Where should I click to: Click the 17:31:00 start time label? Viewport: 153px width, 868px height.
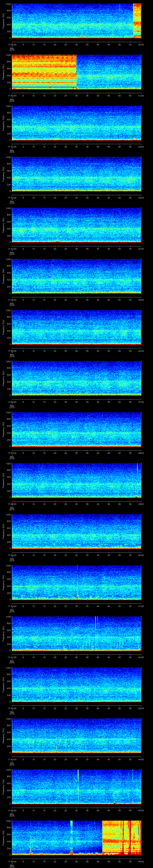(x=12, y=147)
